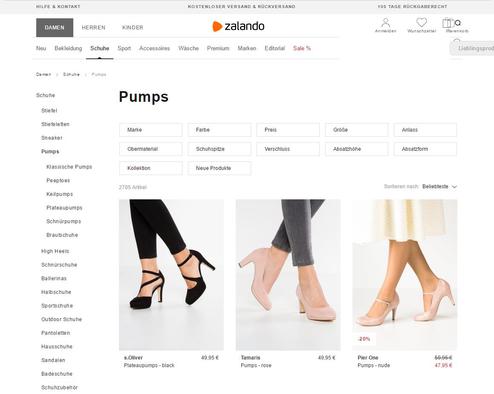Open the Wäsche menu item

pos(188,48)
